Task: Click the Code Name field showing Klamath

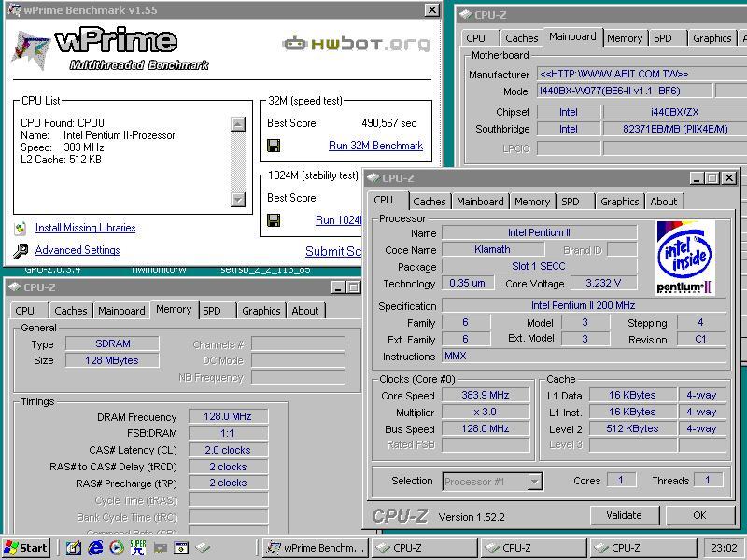Action: click(493, 249)
